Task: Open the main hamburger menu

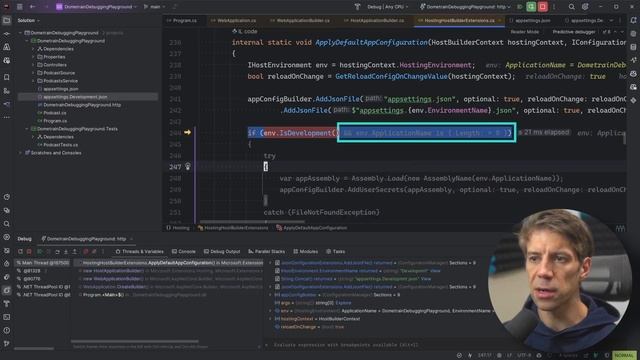Action: [20, 7]
